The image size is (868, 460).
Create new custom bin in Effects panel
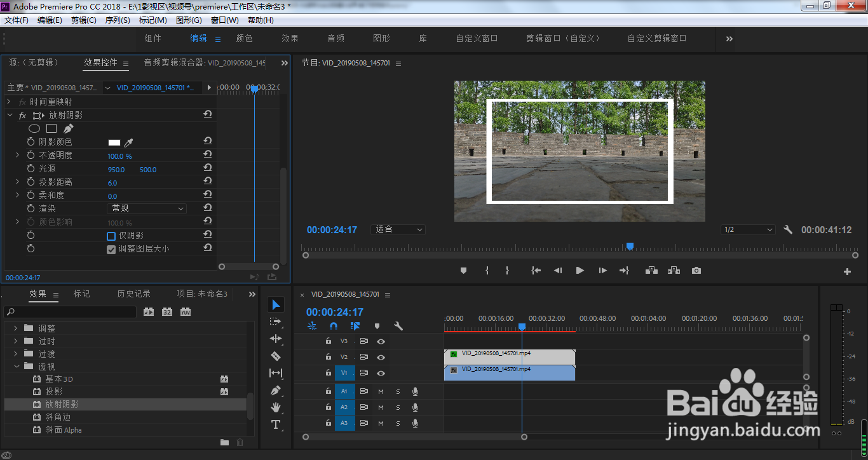click(224, 442)
